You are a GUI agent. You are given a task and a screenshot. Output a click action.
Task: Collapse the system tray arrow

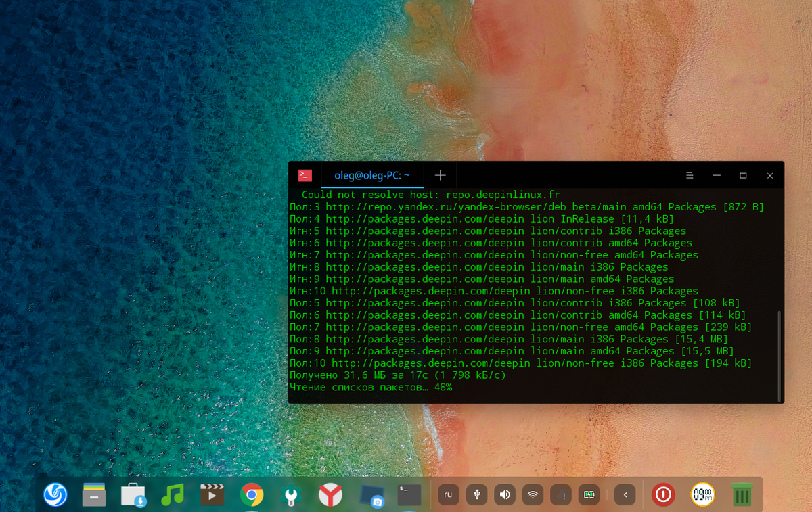click(625, 495)
